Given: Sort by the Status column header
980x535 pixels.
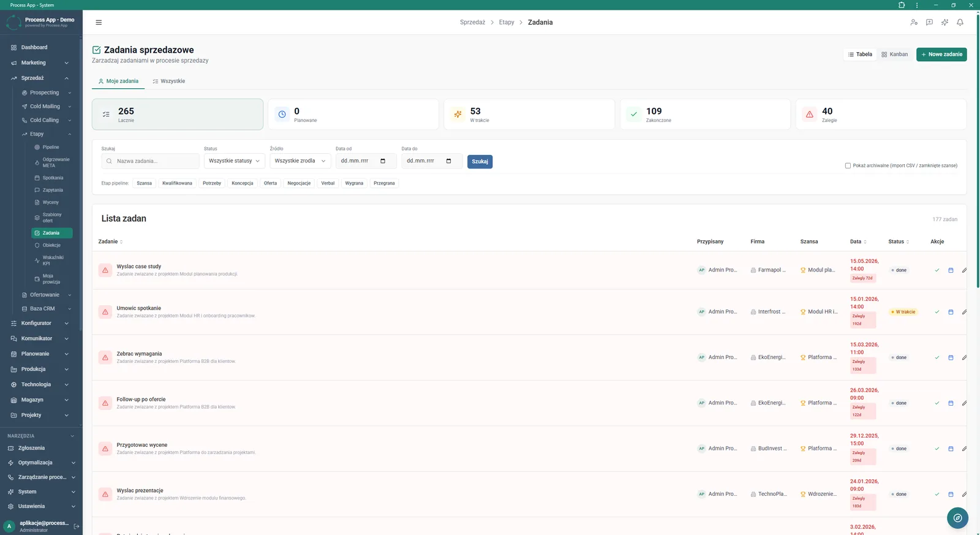Looking at the screenshot, I should pos(899,241).
